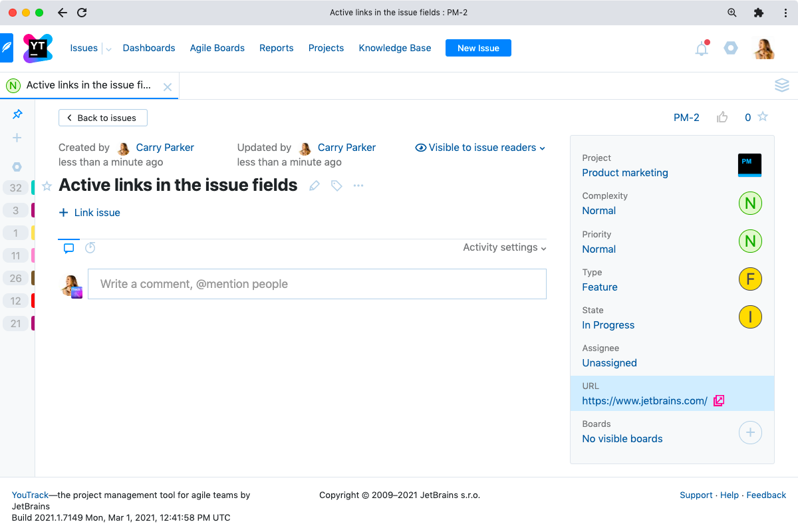Add issue to board with plus circle
Image resolution: width=798 pixels, height=532 pixels.
click(x=750, y=433)
